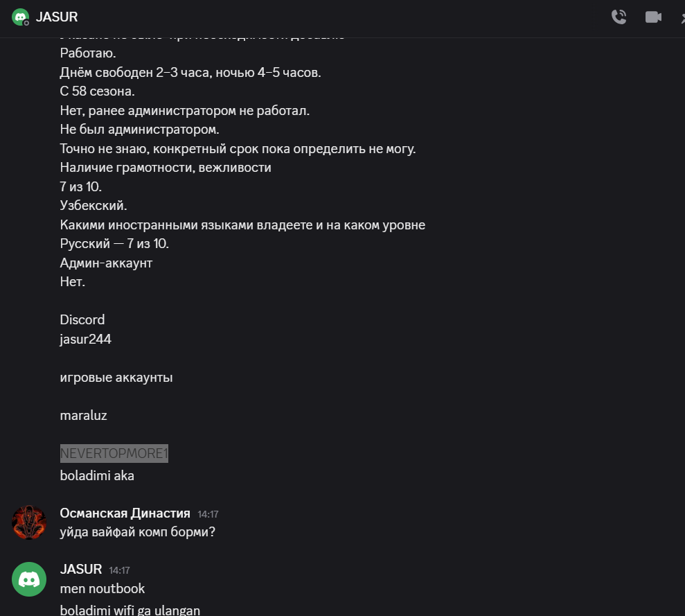Click the 'men noutbook' message
This screenshot has width=685, height=616.
(103, 589)
